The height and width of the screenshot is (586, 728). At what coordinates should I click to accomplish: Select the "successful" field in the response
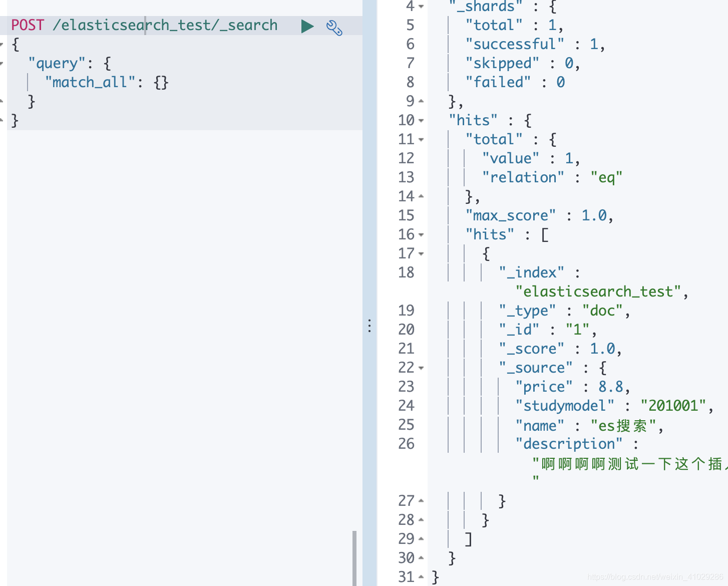tap(515, 44)
